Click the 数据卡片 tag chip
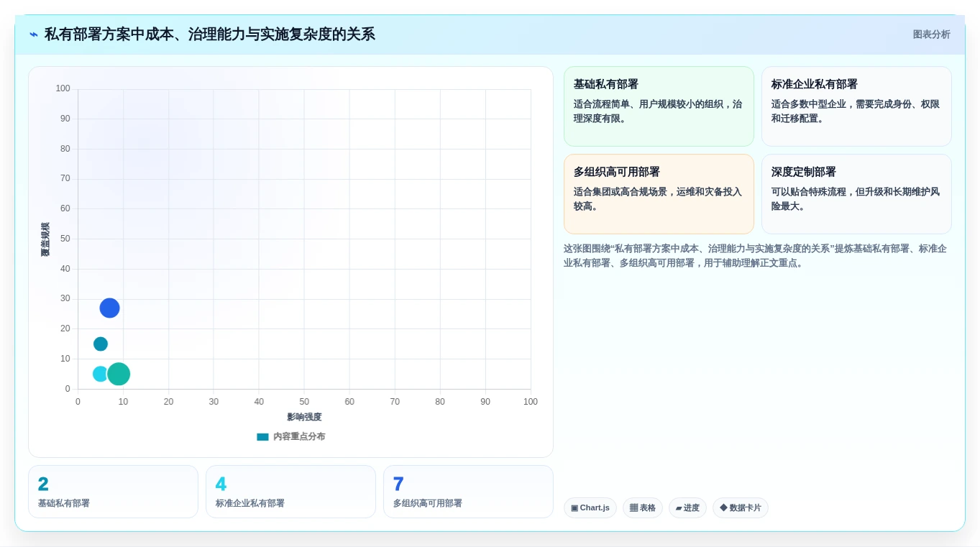The image size is (980, 547). [741, 508]
